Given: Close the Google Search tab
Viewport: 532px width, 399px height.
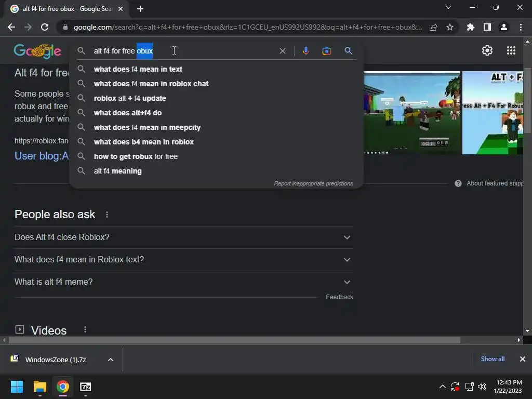Looking at the screenshot, I should click(x=121, y=9).
